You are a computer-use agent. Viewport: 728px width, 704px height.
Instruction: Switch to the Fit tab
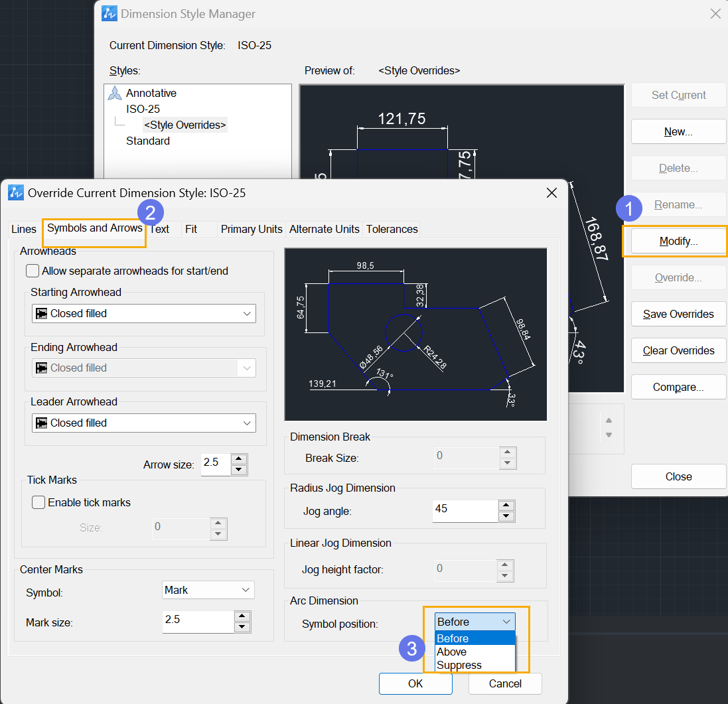point(191,230)
